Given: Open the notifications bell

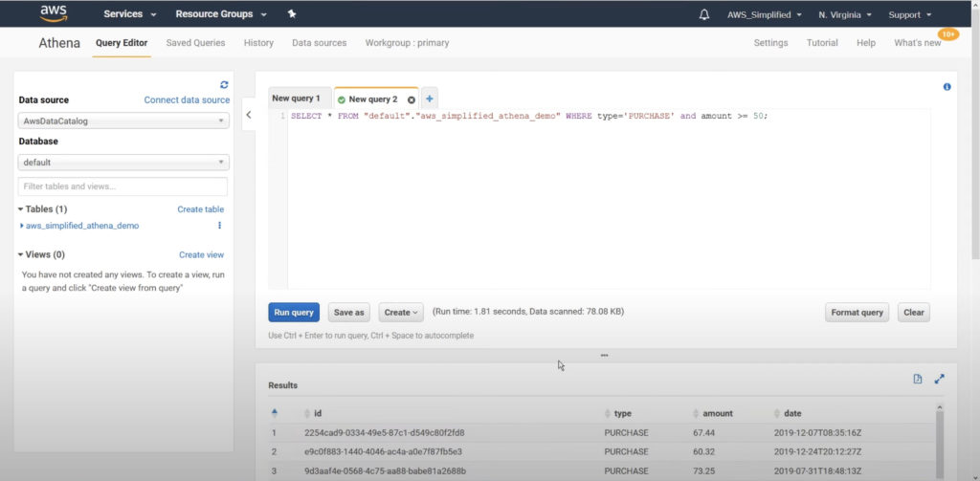Looking at the screenshot, I should click(704, 14).
